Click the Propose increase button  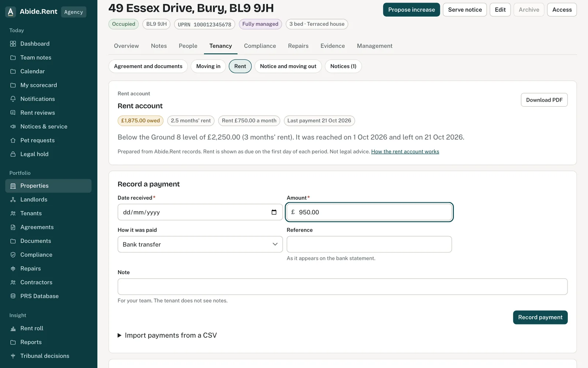point(411,10)
